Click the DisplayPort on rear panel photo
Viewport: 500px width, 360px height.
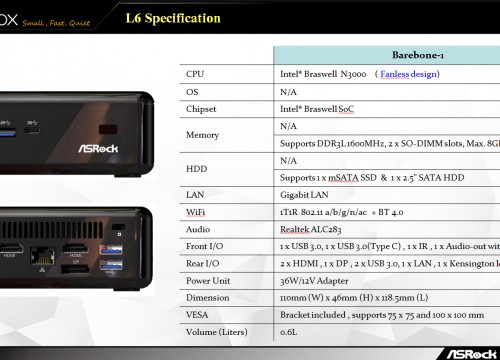coord(75,269)
